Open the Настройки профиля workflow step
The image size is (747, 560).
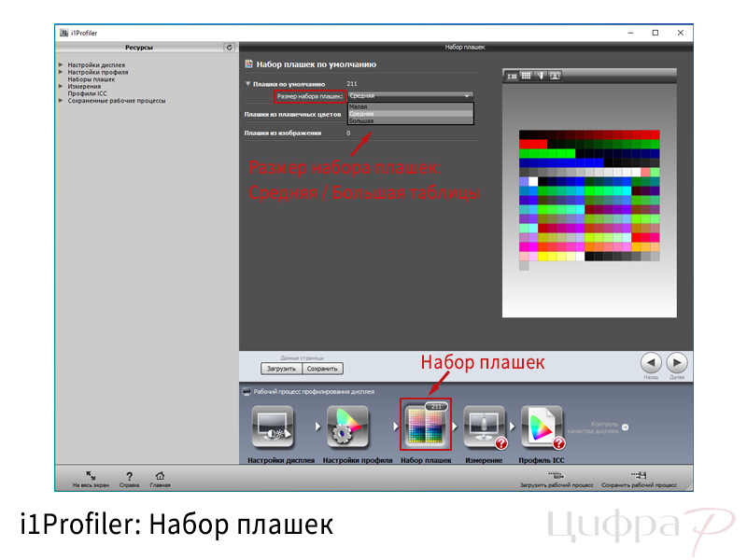tap(348, 427)
